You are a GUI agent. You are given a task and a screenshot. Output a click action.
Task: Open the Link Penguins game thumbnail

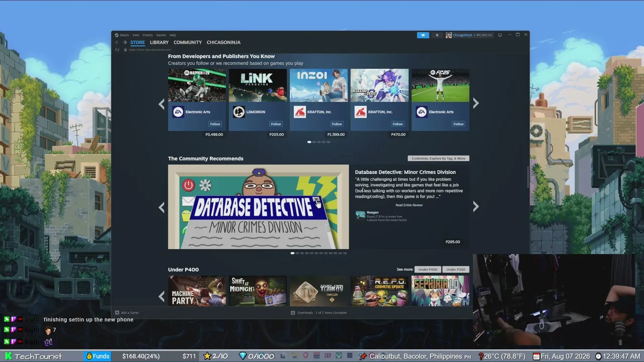click(258, 85)
